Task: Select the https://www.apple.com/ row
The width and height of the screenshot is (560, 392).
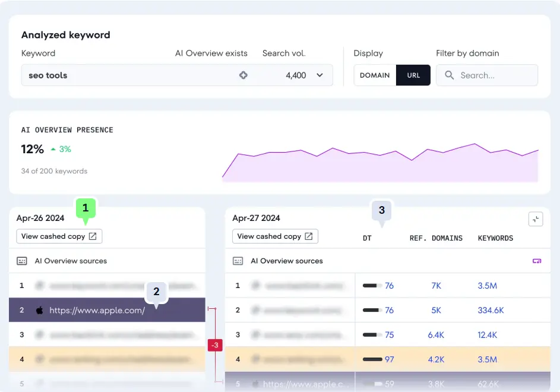Action: click(x=107, y=310)
